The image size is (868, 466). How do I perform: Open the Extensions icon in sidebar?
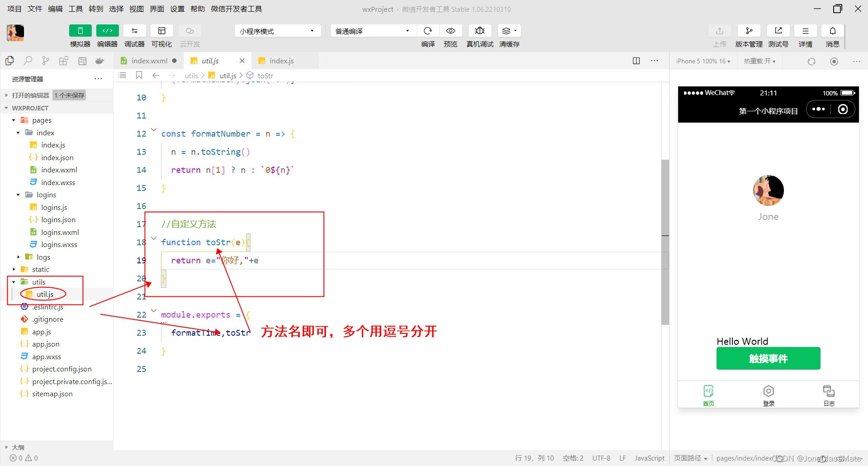pos(64,61)
